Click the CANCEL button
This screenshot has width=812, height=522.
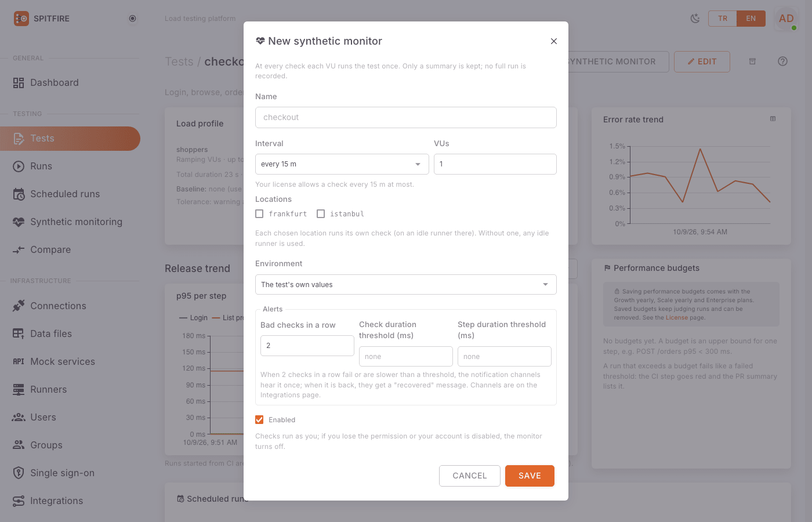tap(470, 476)
